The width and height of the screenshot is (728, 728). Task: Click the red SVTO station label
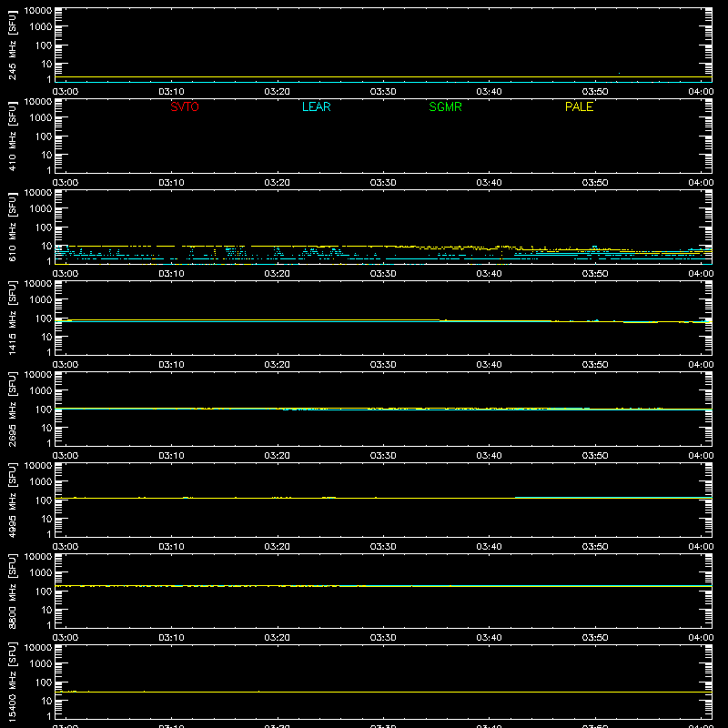pyautogui.click(x=185, y=106)
